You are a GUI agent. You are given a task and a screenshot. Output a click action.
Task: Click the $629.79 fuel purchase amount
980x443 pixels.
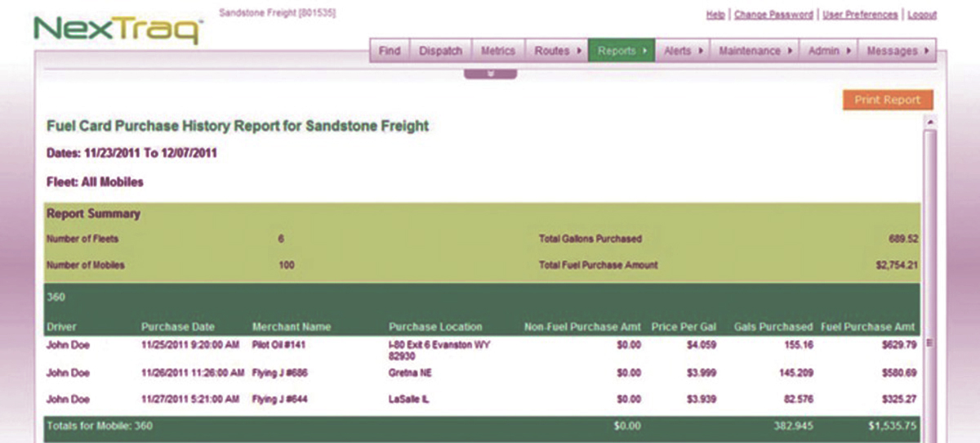[898, 345]
